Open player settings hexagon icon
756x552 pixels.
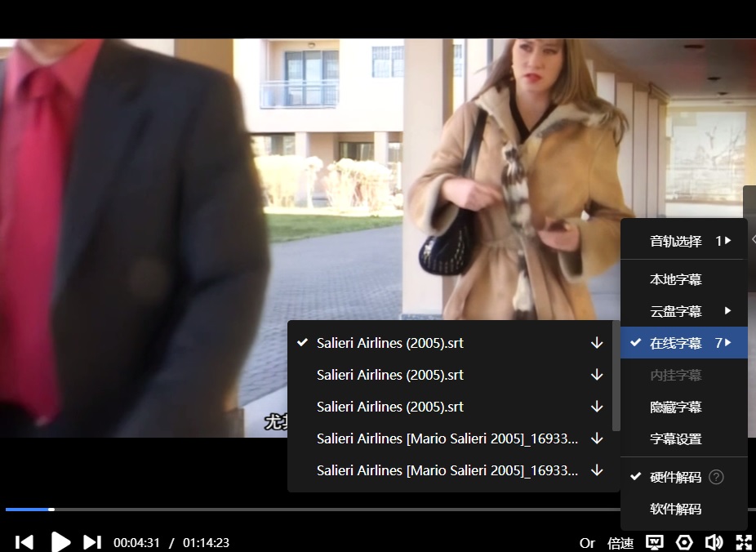click(684, 542)
